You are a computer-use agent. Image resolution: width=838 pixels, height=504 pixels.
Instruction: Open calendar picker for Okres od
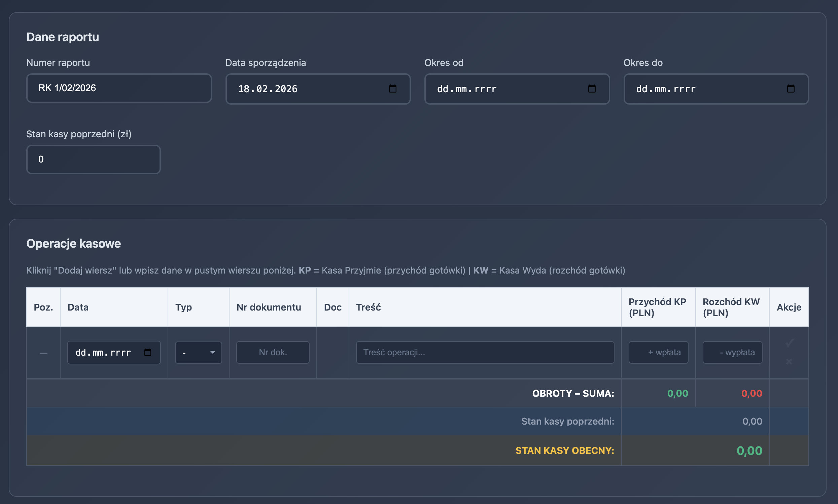[x=592, y=88]
